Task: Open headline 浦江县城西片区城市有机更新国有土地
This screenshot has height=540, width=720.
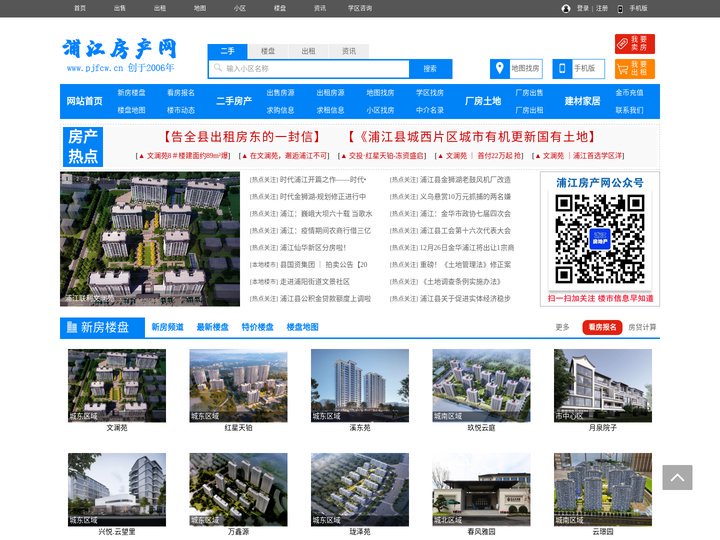Action: point(472,136)
